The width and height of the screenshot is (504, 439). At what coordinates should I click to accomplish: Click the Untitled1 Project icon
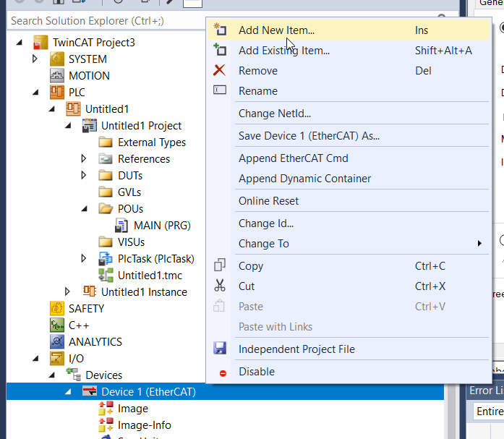pos(90,126)
